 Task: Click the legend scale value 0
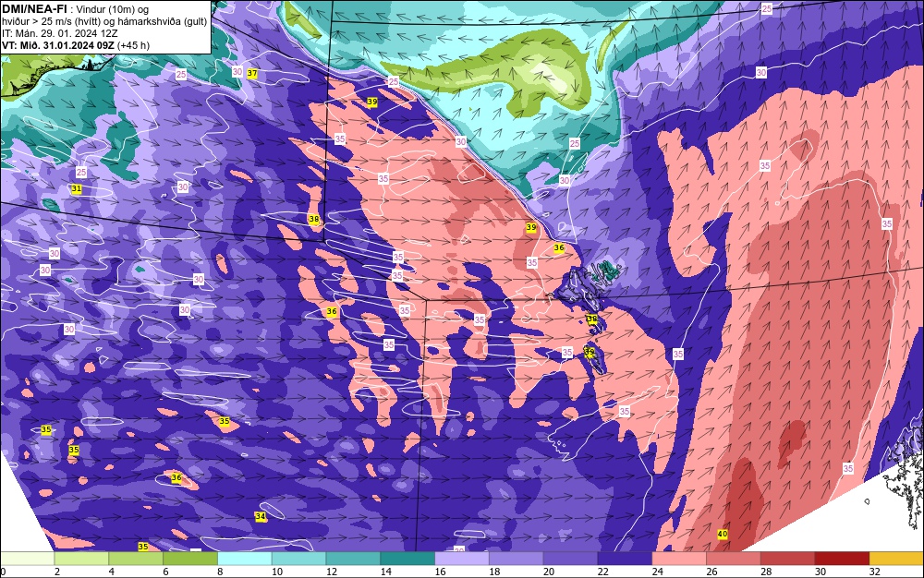coord(3,572)
